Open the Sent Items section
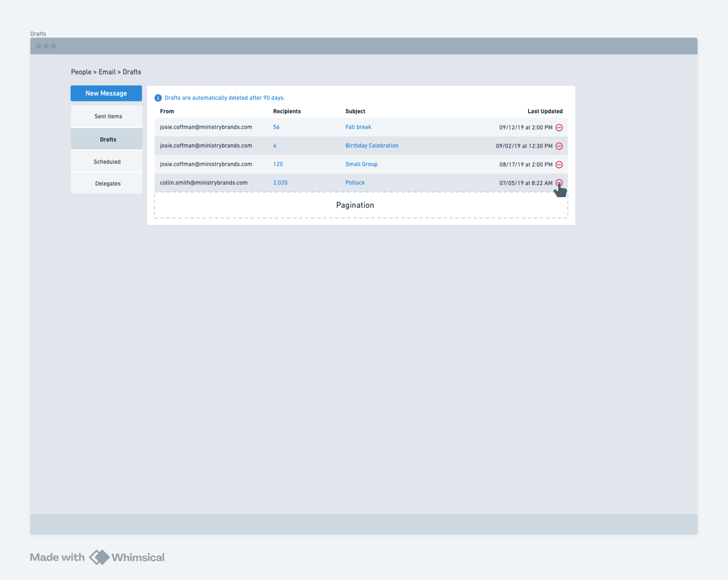 pyautogui.click(x=107, y=116)
